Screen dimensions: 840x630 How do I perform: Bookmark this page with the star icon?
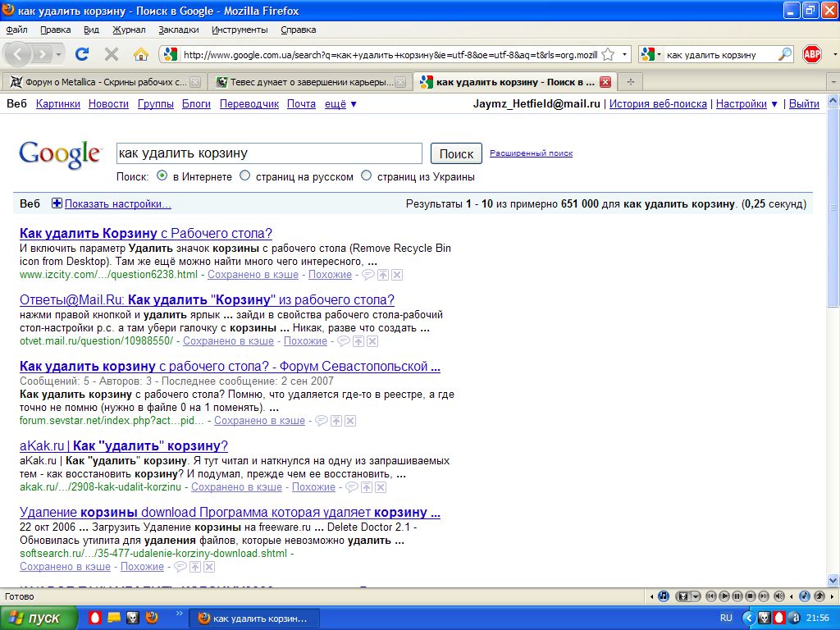(608, 55)
